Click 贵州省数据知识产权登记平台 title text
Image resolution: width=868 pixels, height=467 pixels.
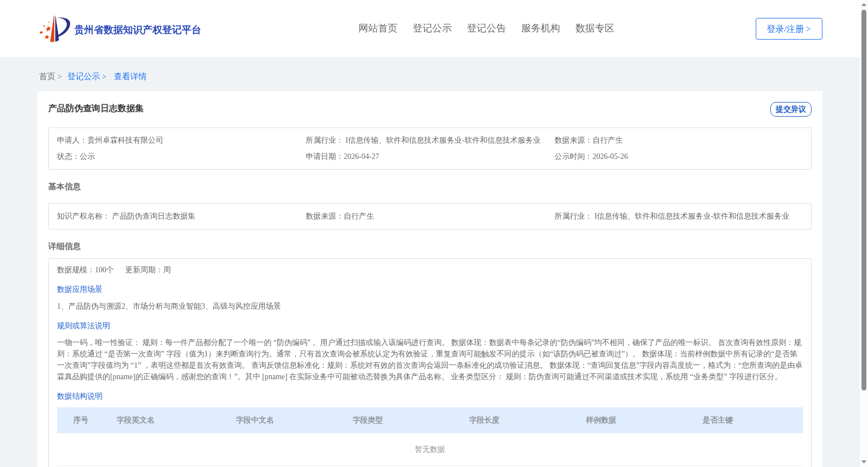pos(137,30)
